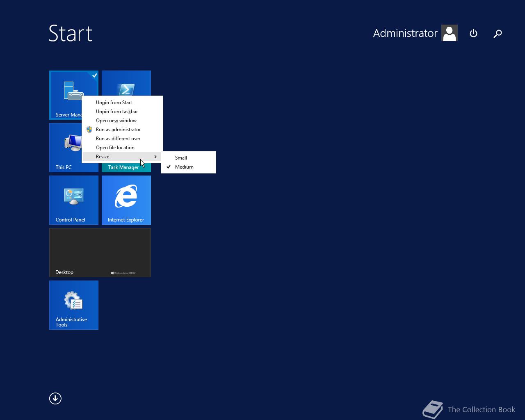Open the Administrative Tools tile
Screen dimensions: 525x420
tap(74, 305)
